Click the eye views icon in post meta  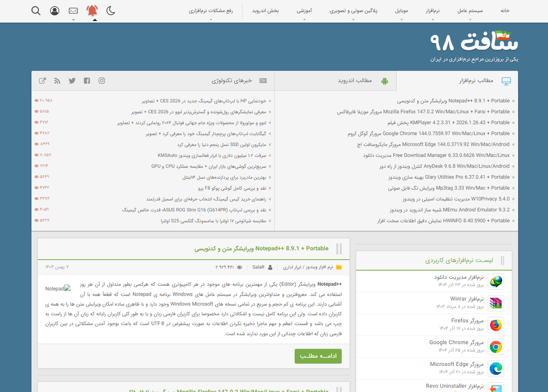(x=240, y=267)
